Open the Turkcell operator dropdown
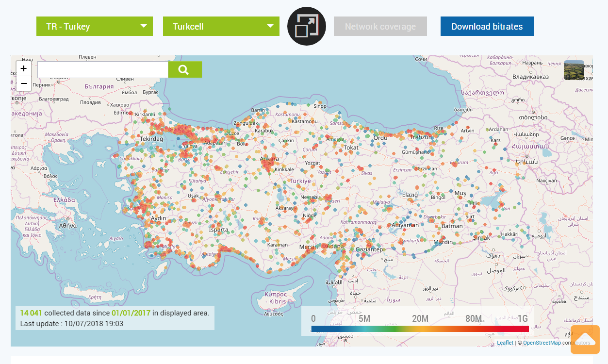This screenshot has height=364, width=608. point(221,26)
